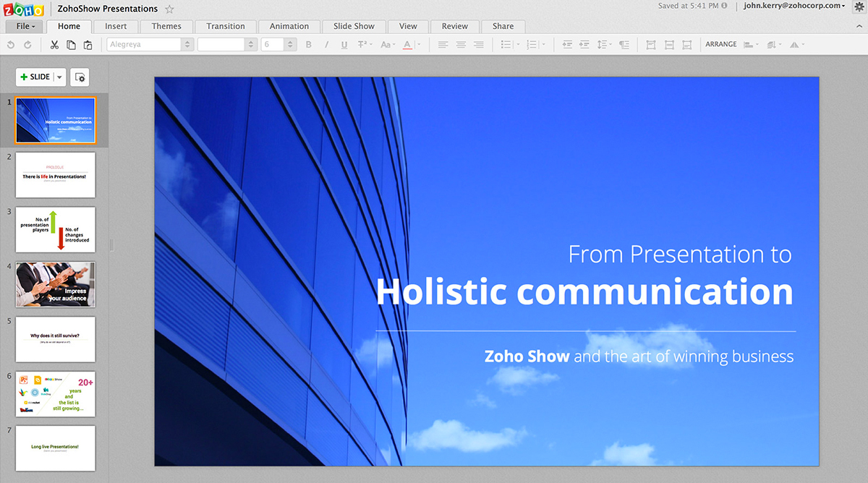Open the File menu
This screenshot has width=868, height=483.
click(x=25, y=27)
